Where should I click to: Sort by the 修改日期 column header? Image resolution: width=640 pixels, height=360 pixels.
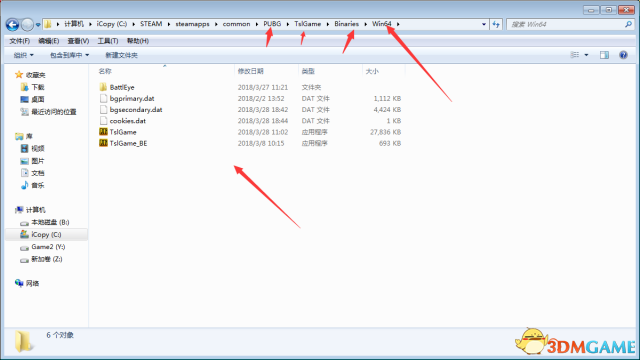[x=251, y=71]
